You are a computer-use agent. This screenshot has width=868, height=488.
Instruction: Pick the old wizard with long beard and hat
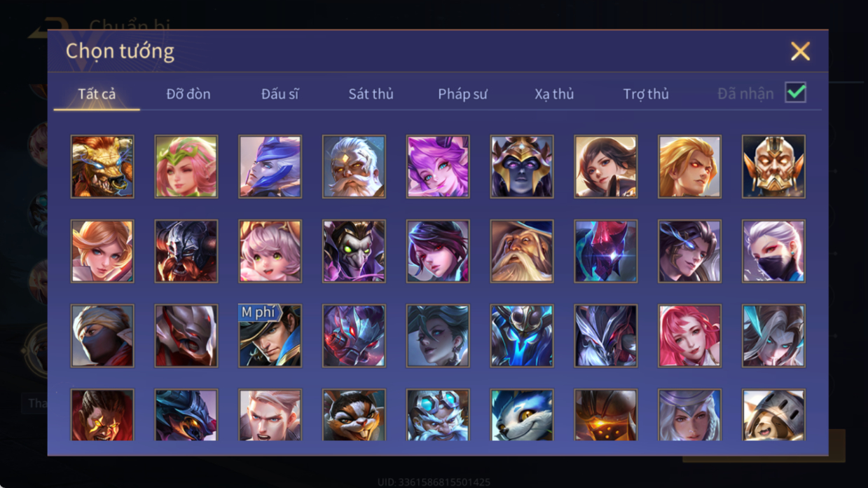(522, 251)
